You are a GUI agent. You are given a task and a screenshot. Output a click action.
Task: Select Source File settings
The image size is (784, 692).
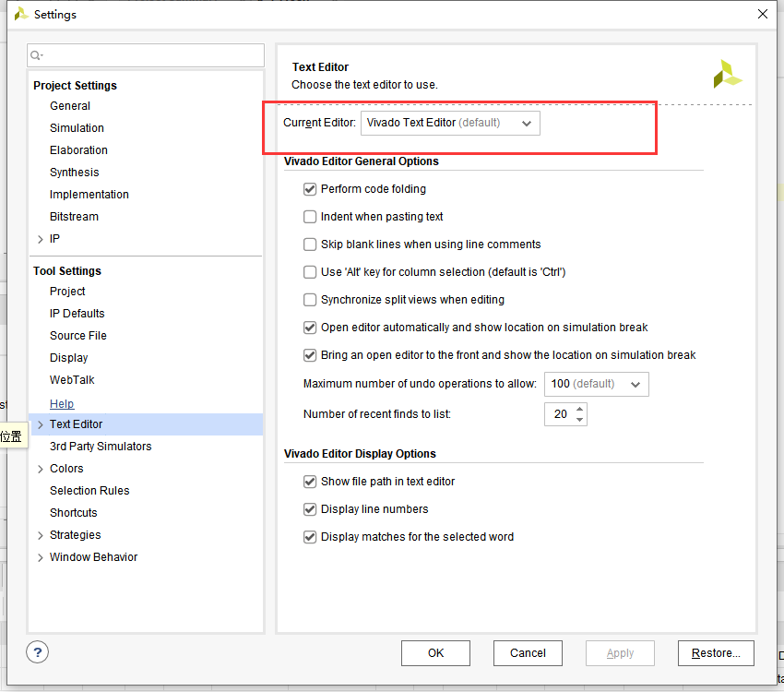point(78,336)
